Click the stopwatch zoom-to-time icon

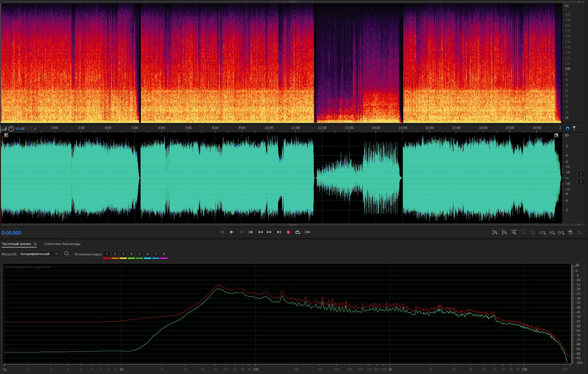(x=570, y=232)
